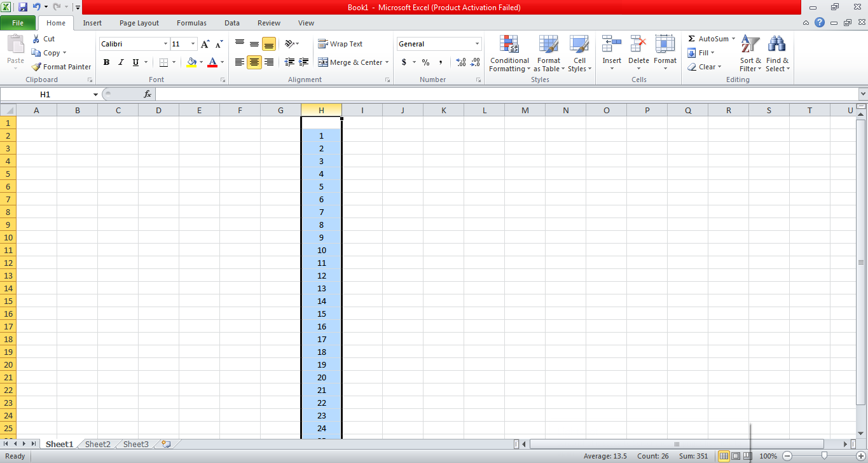Apply top align to cell content

(x=240, y=44)
